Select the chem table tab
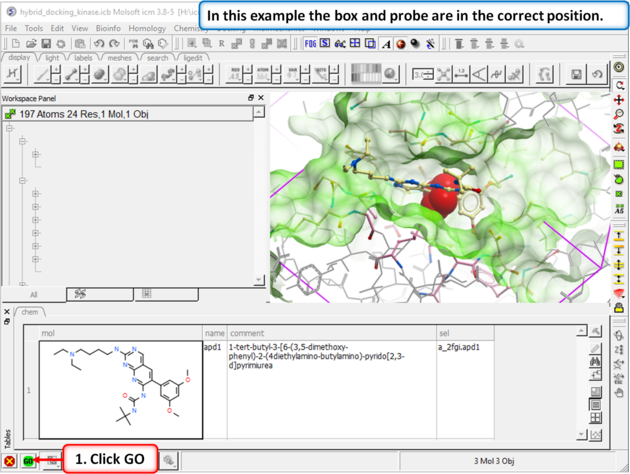Screen dimensions: 630x474 (29, 313)
